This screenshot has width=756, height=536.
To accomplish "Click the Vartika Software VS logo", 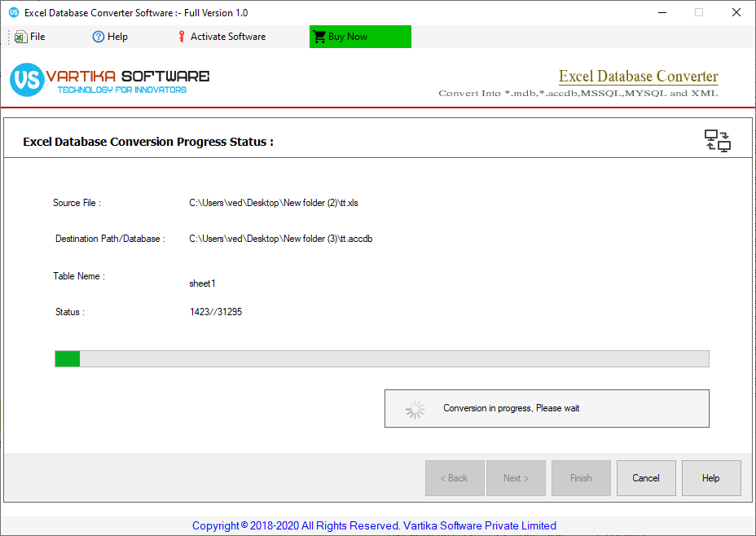I will (27, 80).
